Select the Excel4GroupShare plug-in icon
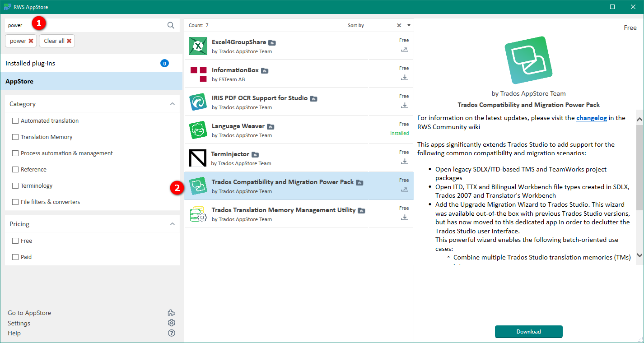Image resolution: width=644 pixels, height=343 pixels. click(x=198, y=46)
